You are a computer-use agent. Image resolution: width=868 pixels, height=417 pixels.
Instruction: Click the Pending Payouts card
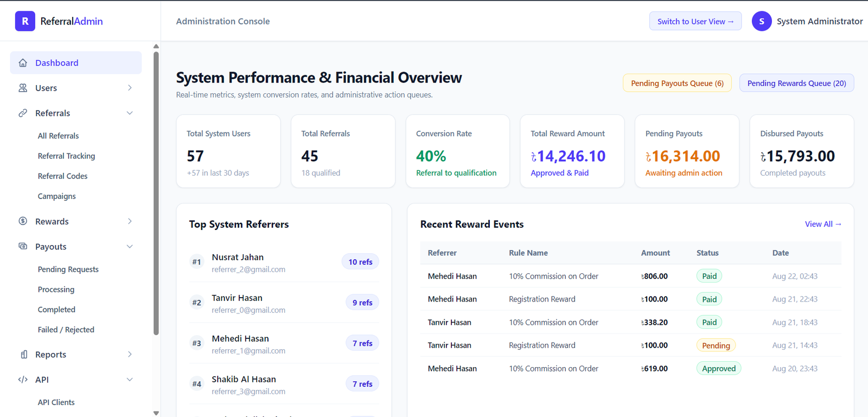point(687,151)
